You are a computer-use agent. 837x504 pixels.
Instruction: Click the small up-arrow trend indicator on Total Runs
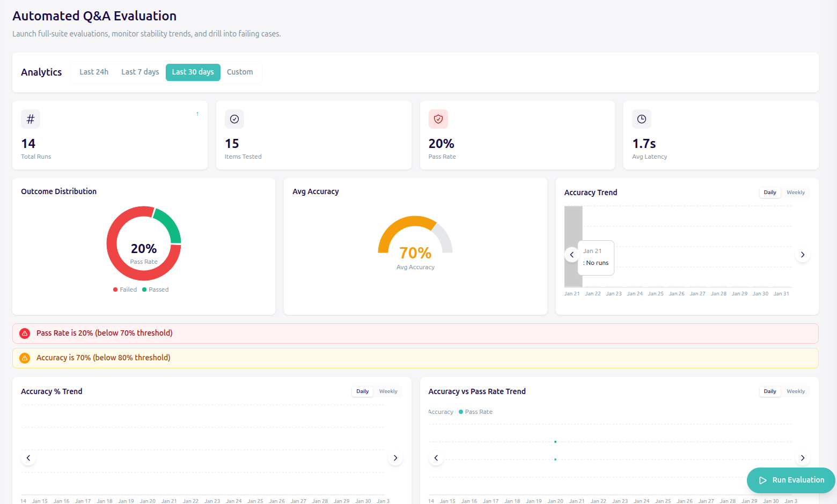coord(197,114)
